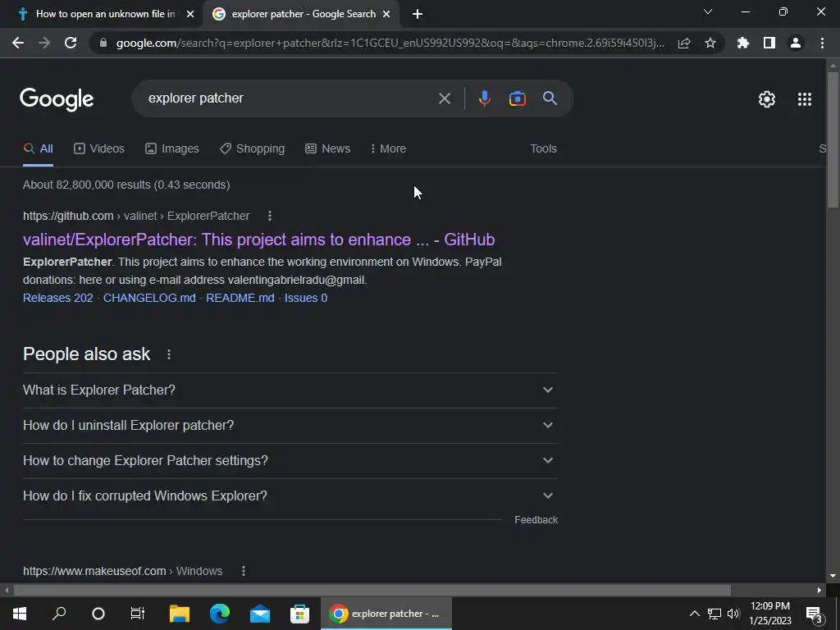Clear the search box with the X

[x=444, y=98]
